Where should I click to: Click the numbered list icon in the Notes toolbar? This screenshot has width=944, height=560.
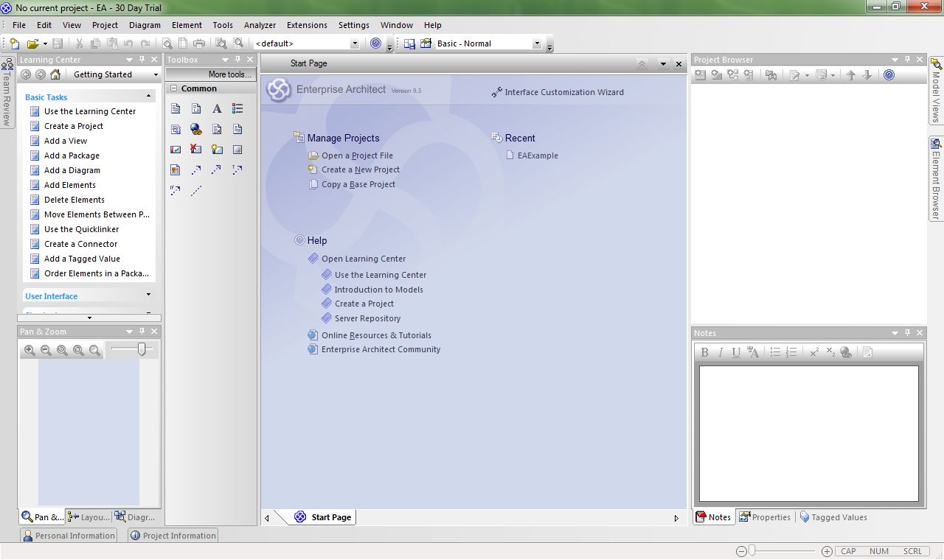click(x=791, y=353)
